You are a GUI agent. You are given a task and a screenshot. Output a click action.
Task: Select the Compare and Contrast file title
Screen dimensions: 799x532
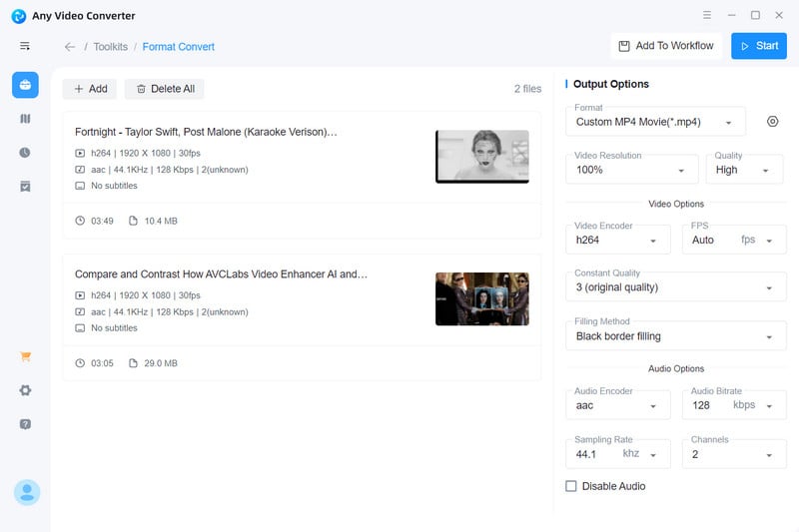[221, 273]
